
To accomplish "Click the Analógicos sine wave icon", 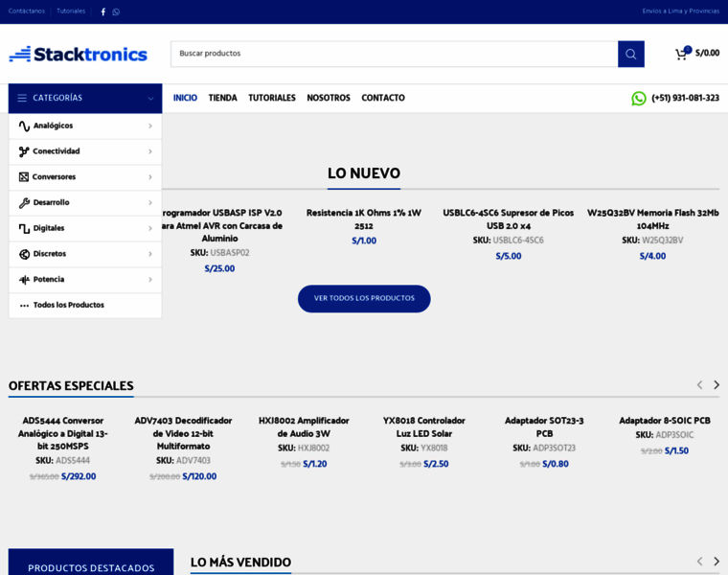I will (x=24, y=126).
